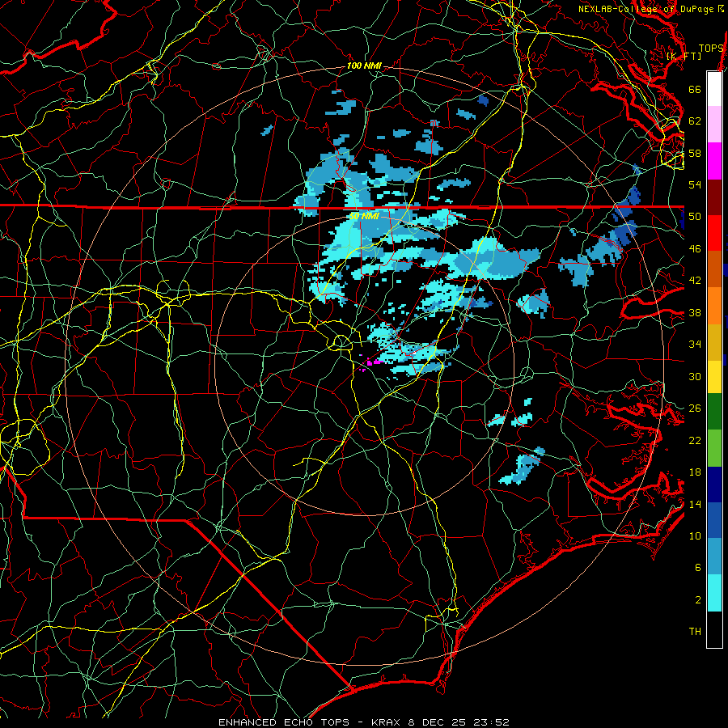Click the TOPS legend title
728x728 pixels.
(711, 49)
